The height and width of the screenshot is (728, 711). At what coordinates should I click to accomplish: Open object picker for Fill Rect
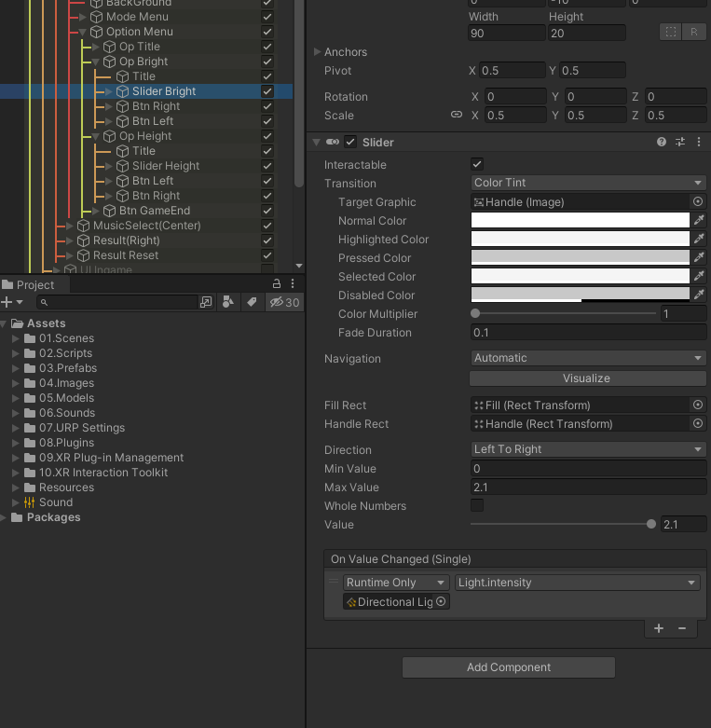point(698,405)
